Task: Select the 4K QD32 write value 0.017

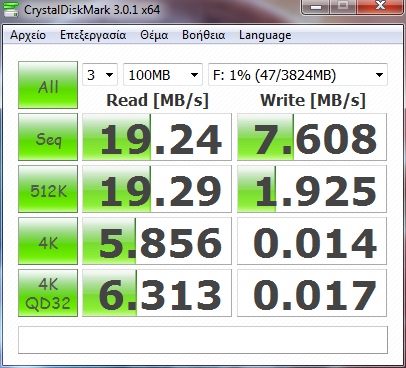Action: (312, 293)
